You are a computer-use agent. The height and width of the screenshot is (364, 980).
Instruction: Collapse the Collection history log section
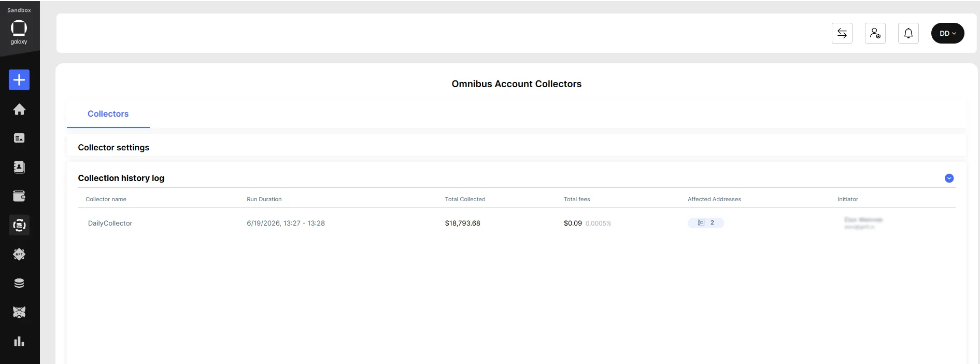coord(949,178)
